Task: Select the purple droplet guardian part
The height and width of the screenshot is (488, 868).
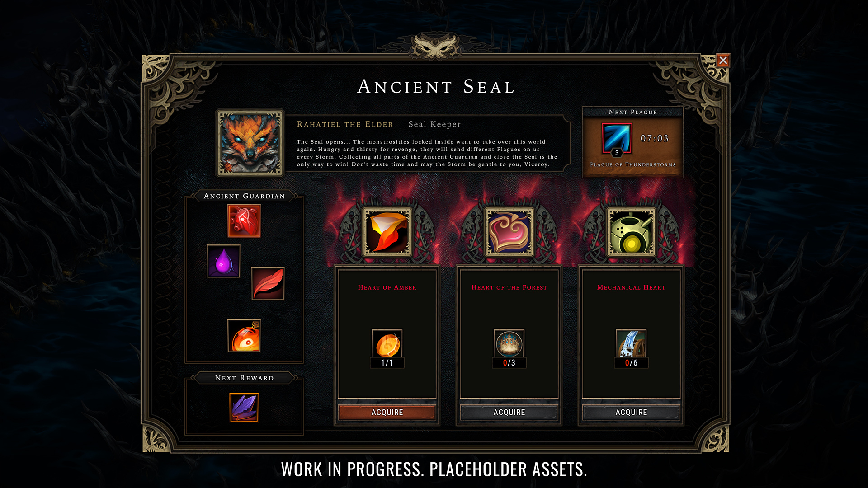Action: 223,261
